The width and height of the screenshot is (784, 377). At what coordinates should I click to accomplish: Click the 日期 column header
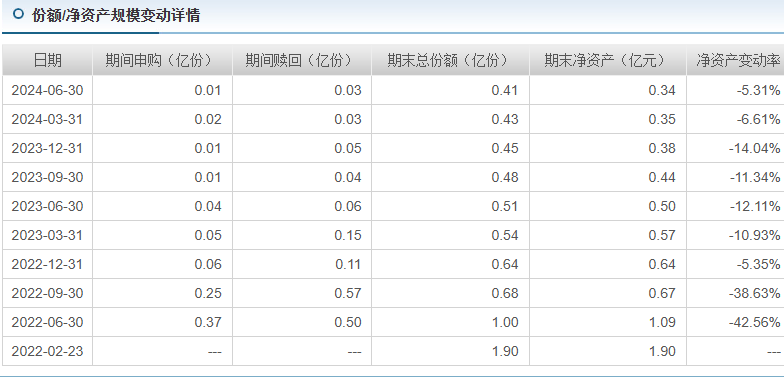[x=48, y=60]
